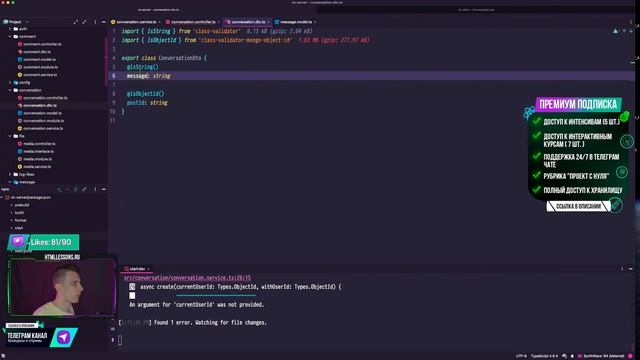Hide the npm tool window

104,189
